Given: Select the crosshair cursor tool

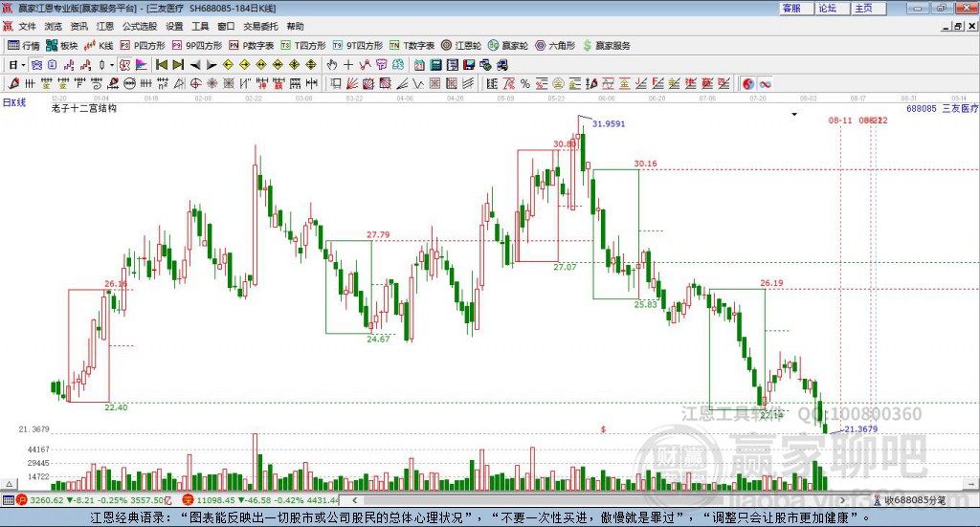Looking at the screenshot, I should [348, 65].
